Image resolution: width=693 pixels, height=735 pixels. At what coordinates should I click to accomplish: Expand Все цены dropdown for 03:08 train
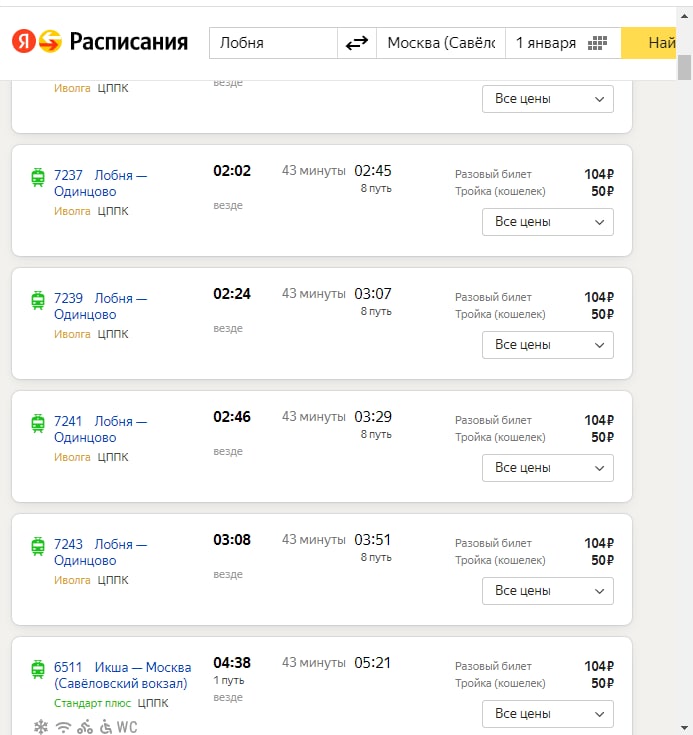point(548,591)
